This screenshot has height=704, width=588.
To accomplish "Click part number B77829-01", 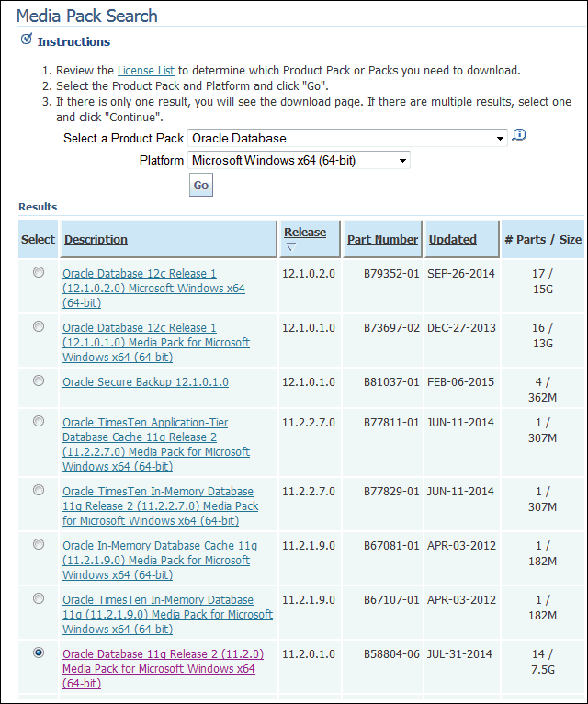I will point(391,492).
